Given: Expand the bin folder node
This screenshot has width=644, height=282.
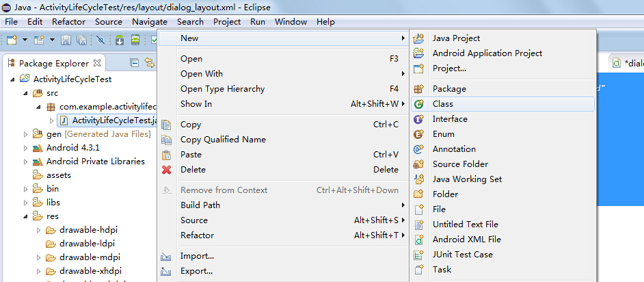Looking at the screenshot, I should tap(26, 189).
